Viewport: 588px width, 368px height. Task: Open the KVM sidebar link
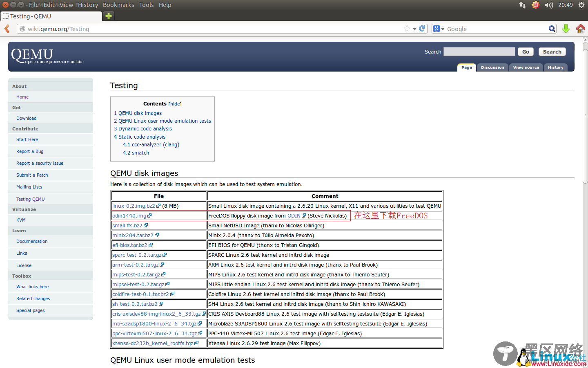click(x=21, y=220)
